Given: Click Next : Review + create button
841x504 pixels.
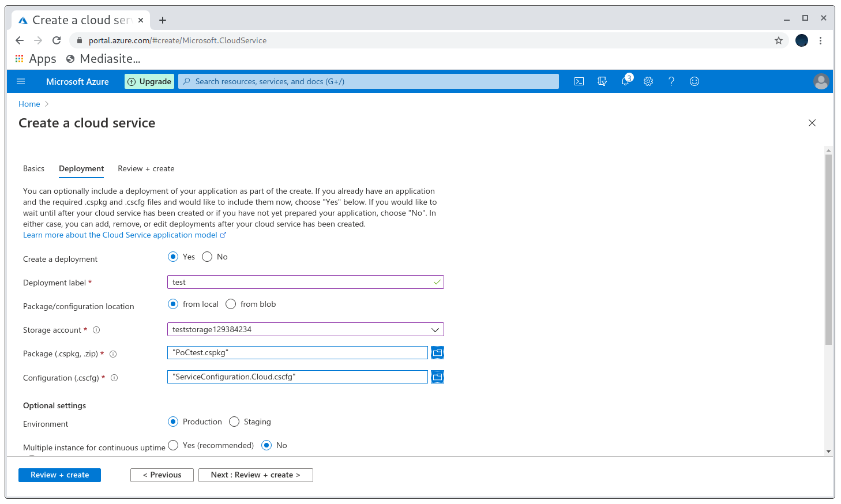Looking at the screenshot, I should [x=256, y=475].
